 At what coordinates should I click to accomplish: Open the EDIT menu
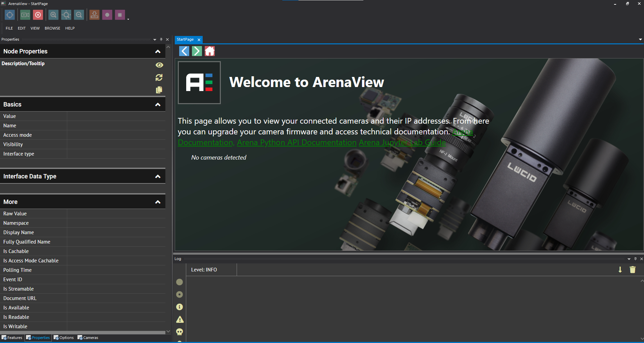[x=22, y=28]
